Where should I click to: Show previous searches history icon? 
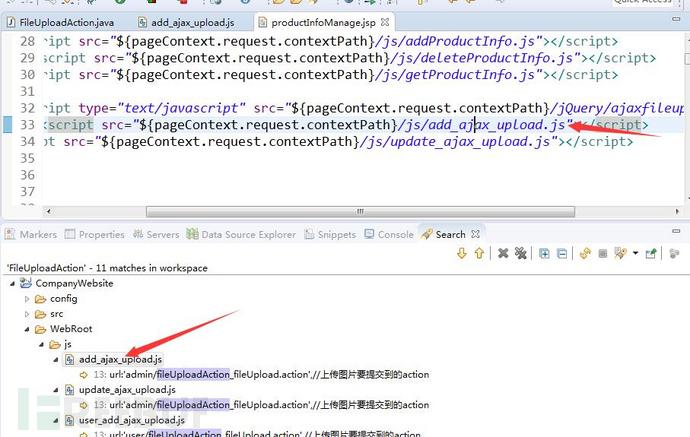pyautogui.click(x=620, y=253)
